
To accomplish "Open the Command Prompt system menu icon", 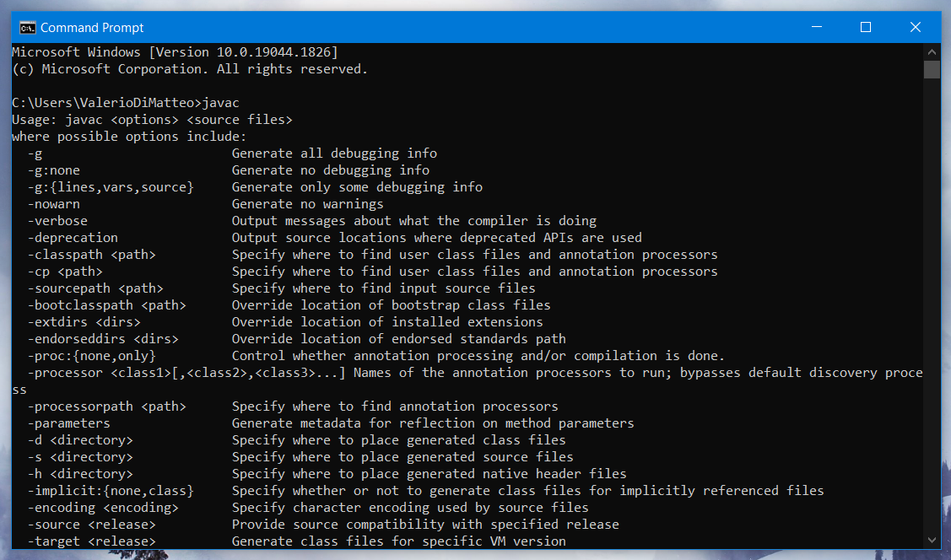I will (27, 28).
